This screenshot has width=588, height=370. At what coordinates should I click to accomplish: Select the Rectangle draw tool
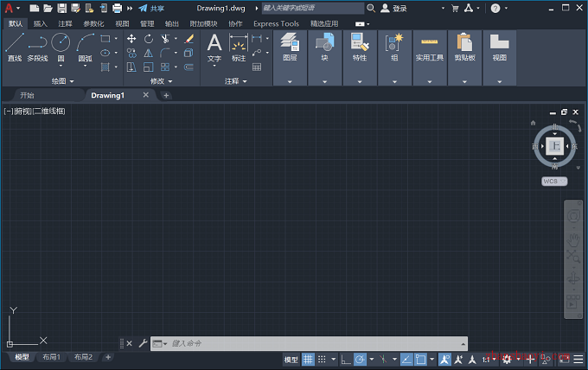click(105, 39)
